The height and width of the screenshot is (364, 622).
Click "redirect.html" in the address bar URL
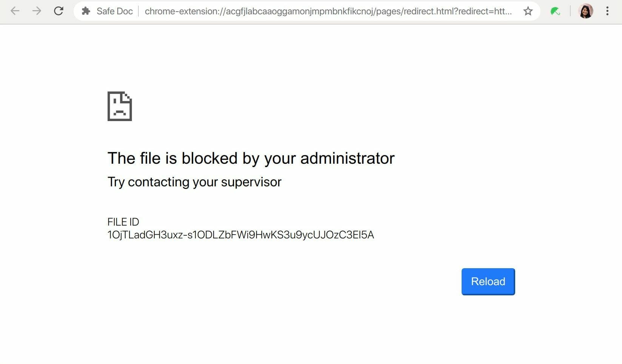point(427,11)
